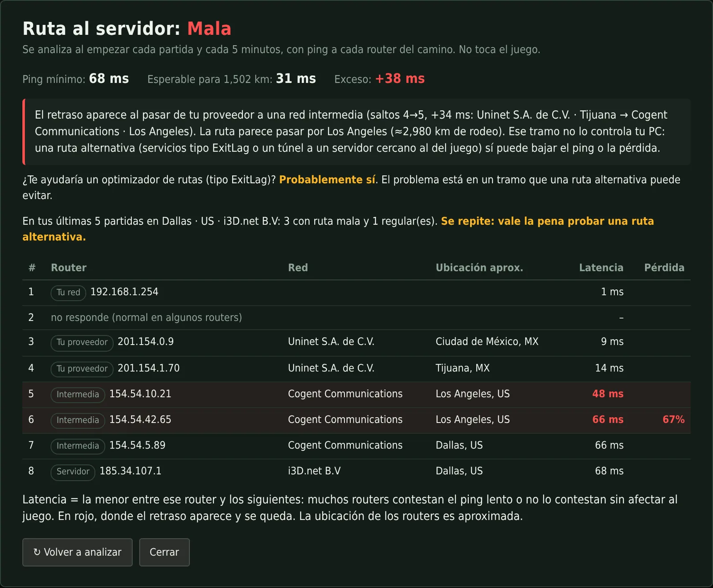Close the dialog with Cerrar
The image size is (713, 588).
pos(164,552)
